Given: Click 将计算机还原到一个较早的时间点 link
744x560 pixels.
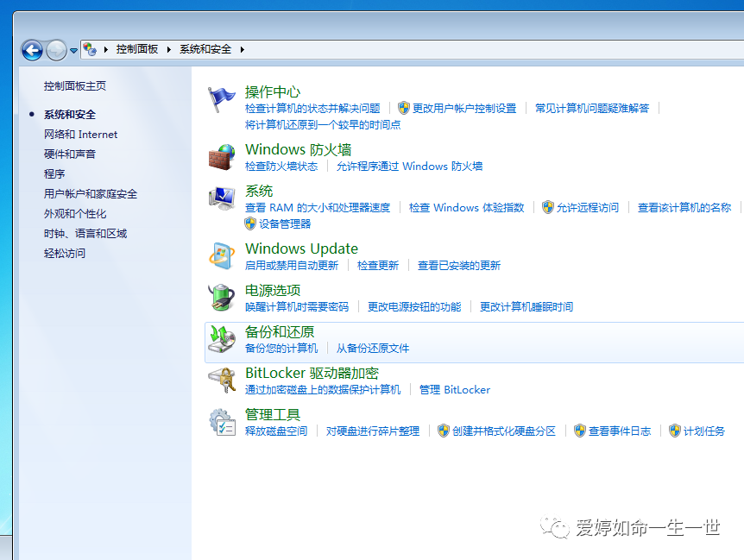Looking at the screenshot, I should pyautogui.click(x=323, y=125).
